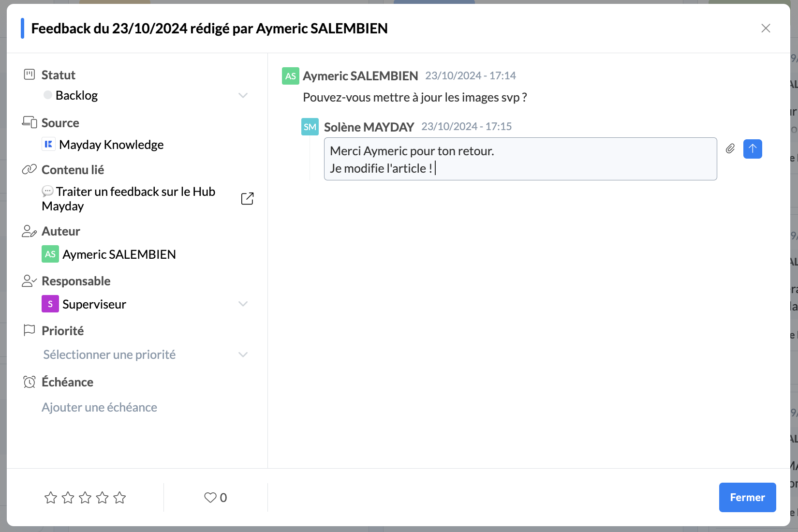This screenshot has height=532, width=798.
Task: Click inside the reply text field
Action: point(520,159)
